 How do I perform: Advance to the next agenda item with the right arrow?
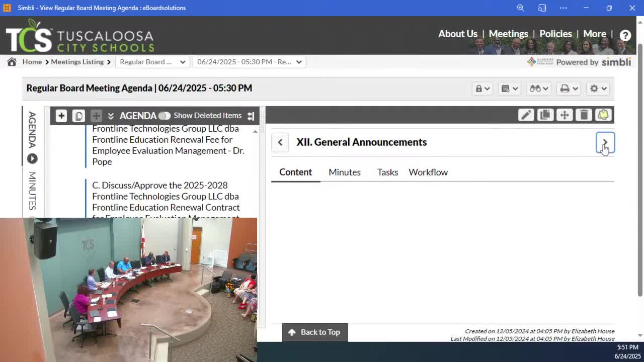point(605,142)
